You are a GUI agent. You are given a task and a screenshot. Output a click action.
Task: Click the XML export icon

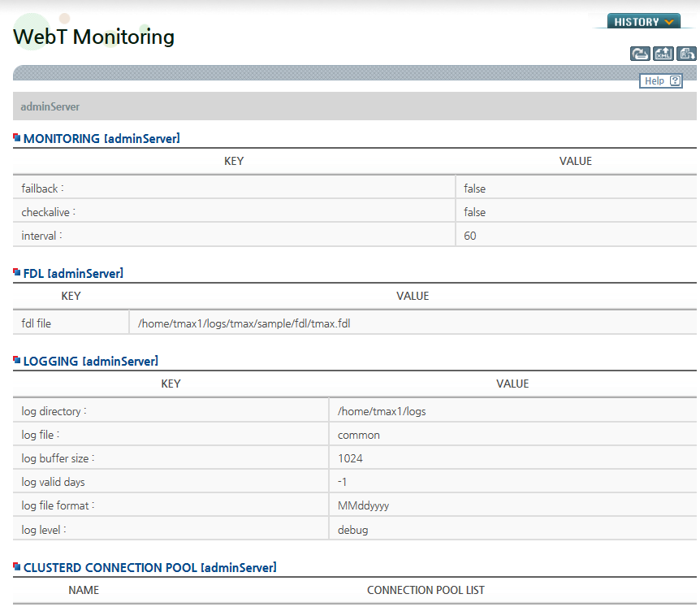coord(663,54)
